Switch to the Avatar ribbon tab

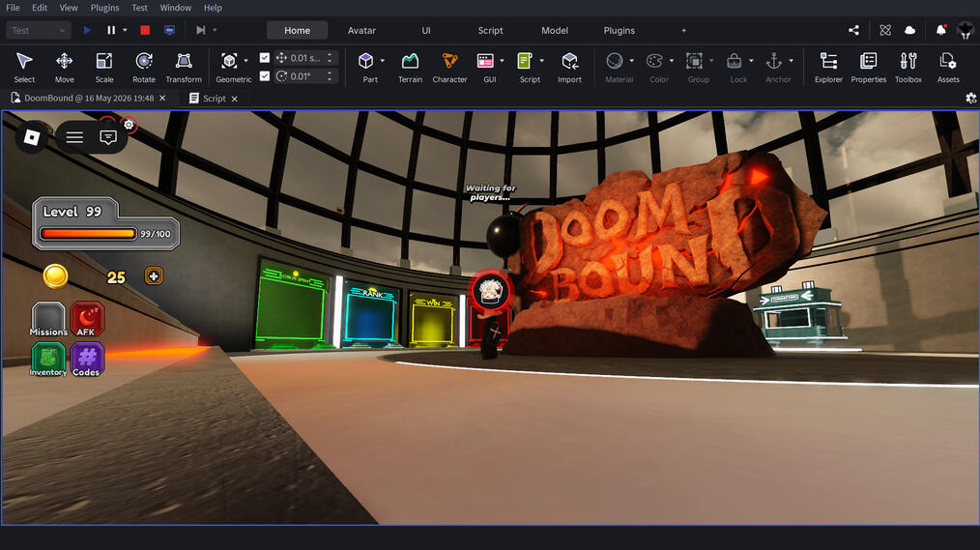pos(361,30)
